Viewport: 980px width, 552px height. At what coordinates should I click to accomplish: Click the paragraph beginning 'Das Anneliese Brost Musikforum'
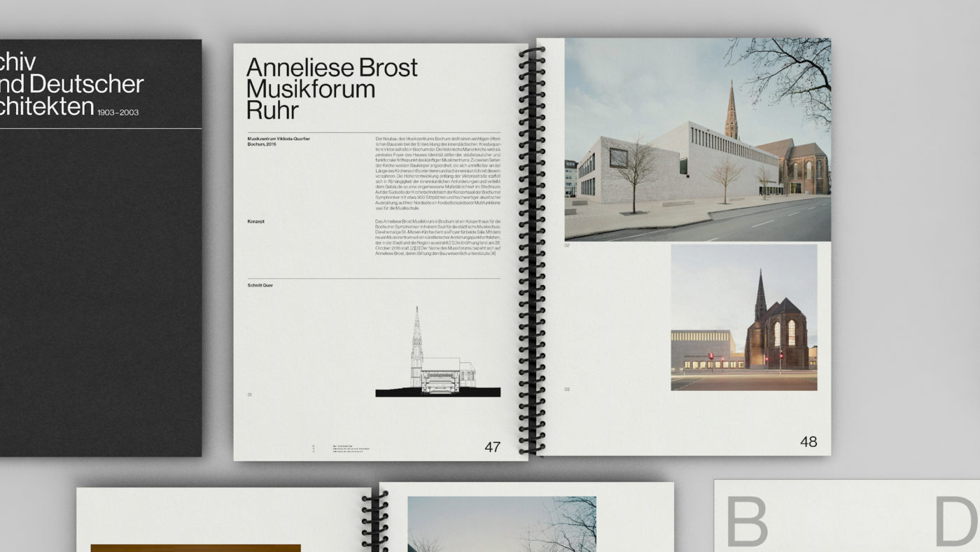(438, 237)
